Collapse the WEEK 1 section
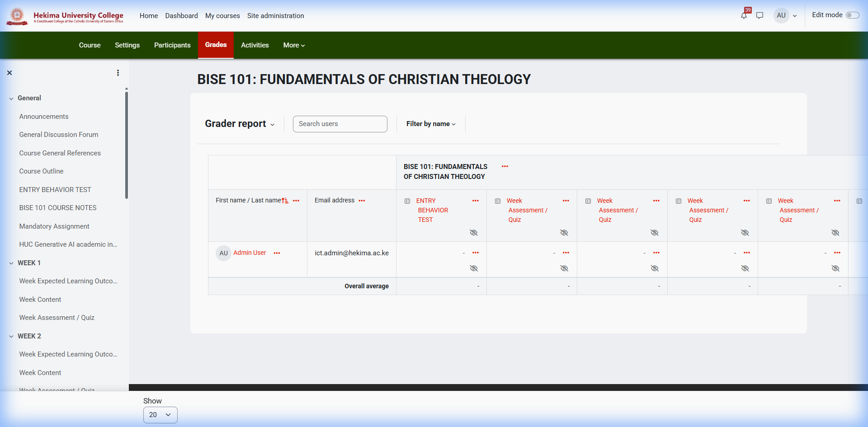Viewport: 868px width, 427px height. click(11, 263)
